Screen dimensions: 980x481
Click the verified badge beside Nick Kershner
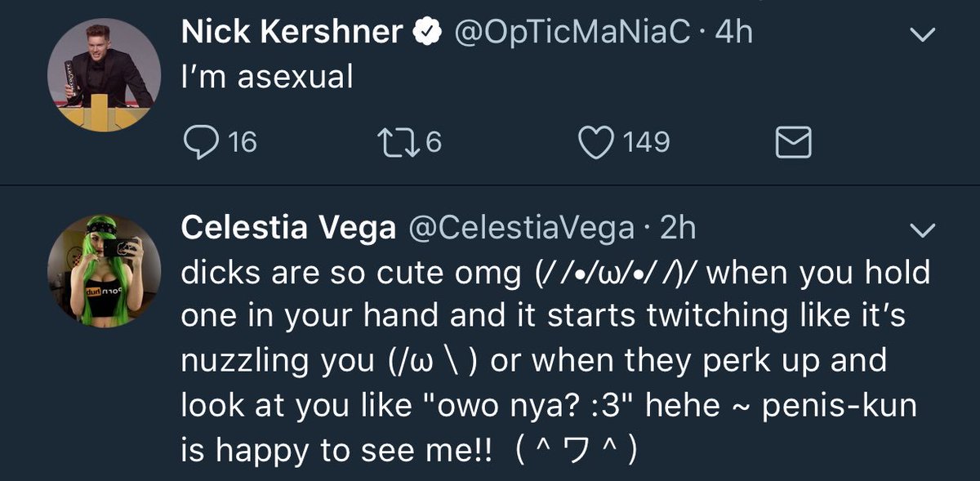[x=425, y=33]
